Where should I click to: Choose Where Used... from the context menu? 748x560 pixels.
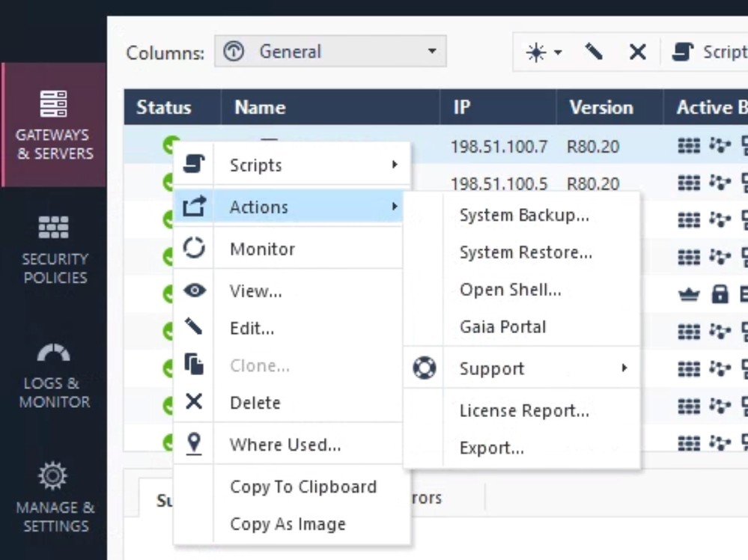tap(289, 444)
